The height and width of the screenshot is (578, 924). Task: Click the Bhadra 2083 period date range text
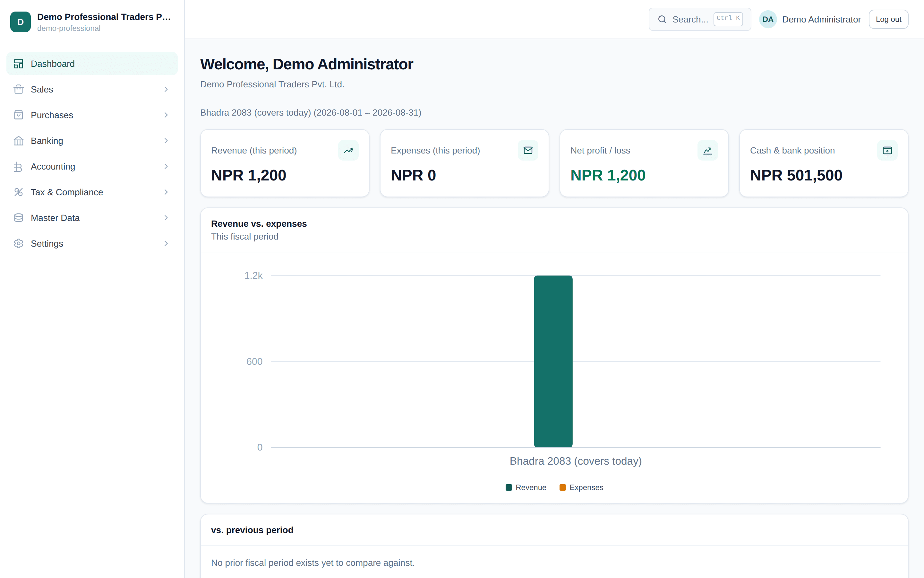click(x=311, y=113)
